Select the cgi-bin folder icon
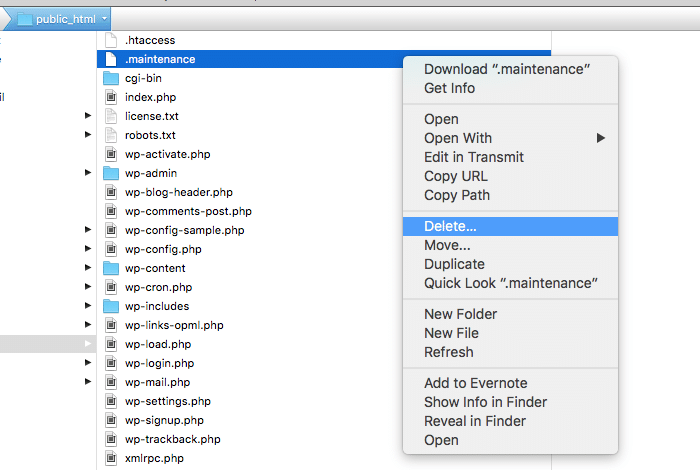The image size is (700, 470). coord(111,78)
